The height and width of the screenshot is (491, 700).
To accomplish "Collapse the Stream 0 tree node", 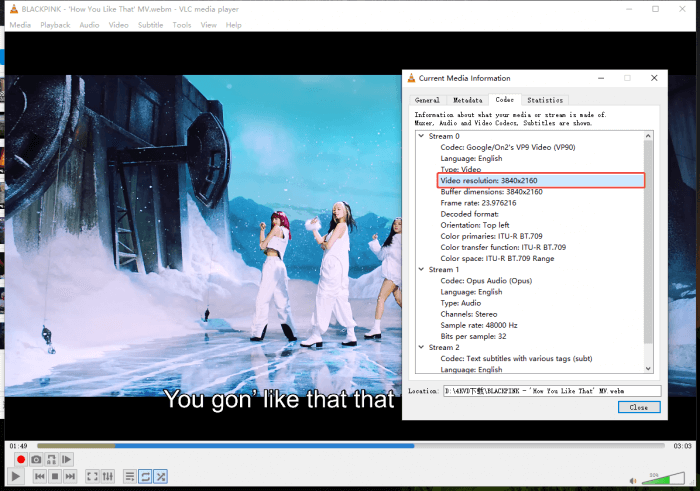I will 421,136.
